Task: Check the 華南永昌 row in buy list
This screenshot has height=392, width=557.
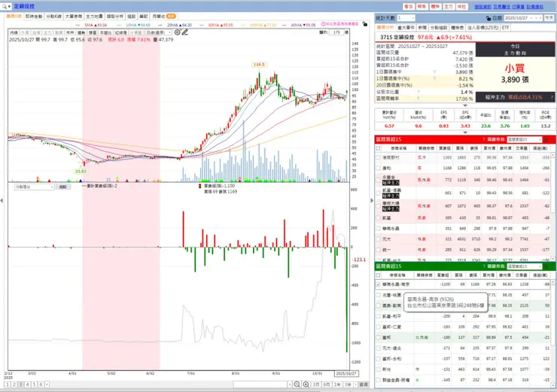Action: coord(378,229)
